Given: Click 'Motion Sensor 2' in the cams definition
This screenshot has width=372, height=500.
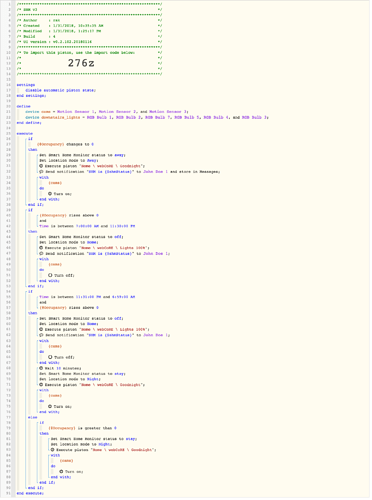Looking at the screenshot, I should tap(118, 112).
